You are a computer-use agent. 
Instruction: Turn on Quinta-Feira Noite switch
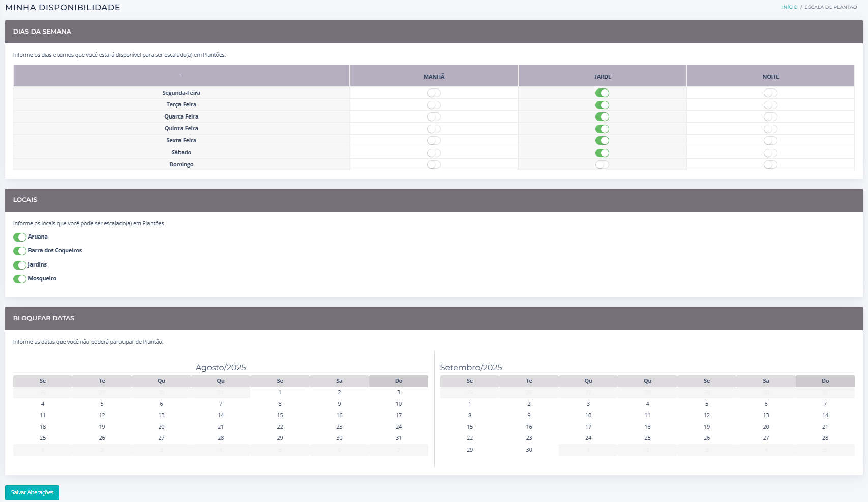coord(770,129)
